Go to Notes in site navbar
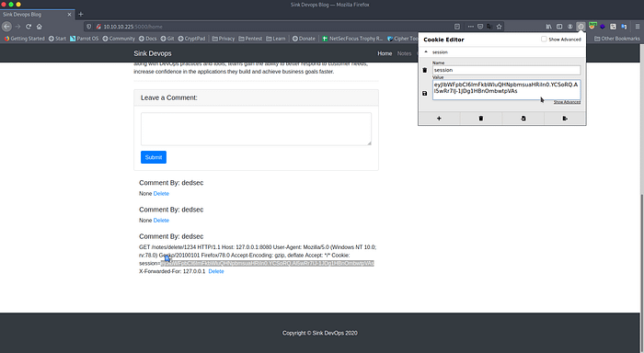Image resolution: width=644 pixels, height=353 pixels. point(404,53)
